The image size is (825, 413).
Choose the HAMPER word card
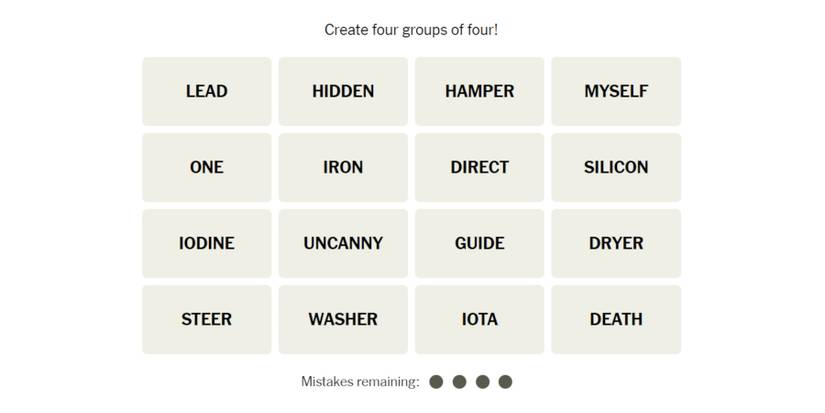(x=479, y=91)
